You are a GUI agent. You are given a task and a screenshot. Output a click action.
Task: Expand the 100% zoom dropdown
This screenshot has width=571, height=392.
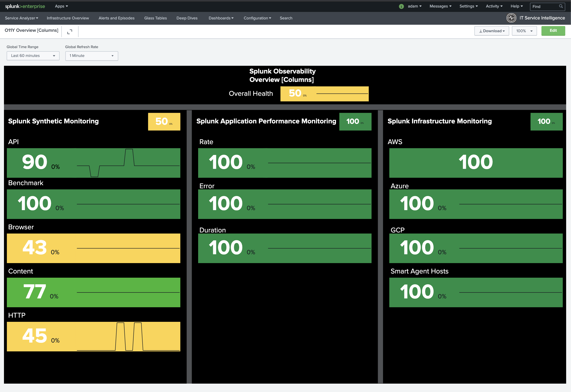pos(524,31)
